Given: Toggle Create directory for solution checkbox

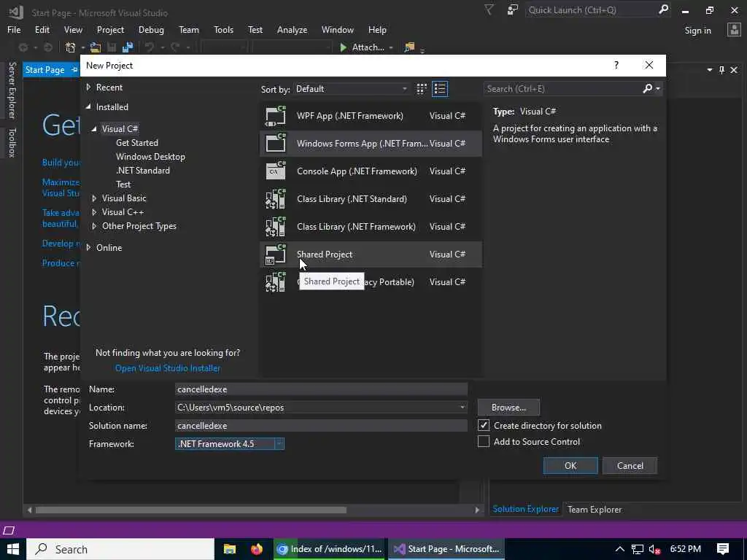Looking at the screenshot, I should (484, 425).
